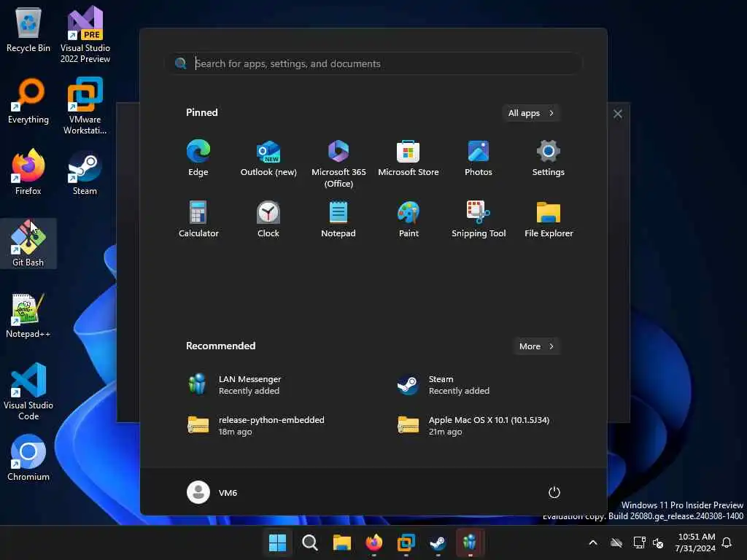The image size is (747, 560).
Task: Open Paint from pinned apps
Action: click(x=409, y=219)
